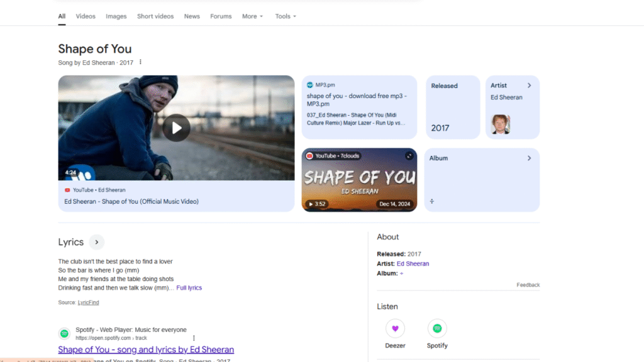
Task: Open the Ed Sheeran link in About
Action: click(413, 263)
